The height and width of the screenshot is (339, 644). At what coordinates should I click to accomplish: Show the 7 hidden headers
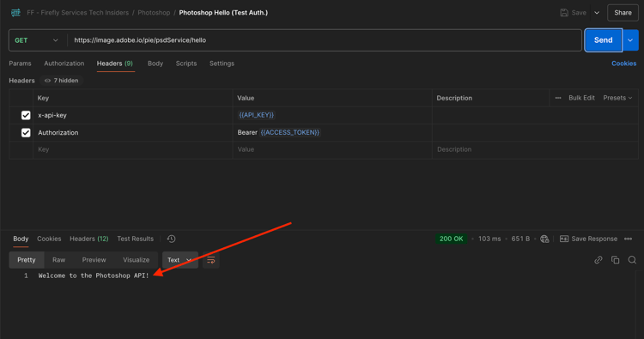(x=62, y=81)
